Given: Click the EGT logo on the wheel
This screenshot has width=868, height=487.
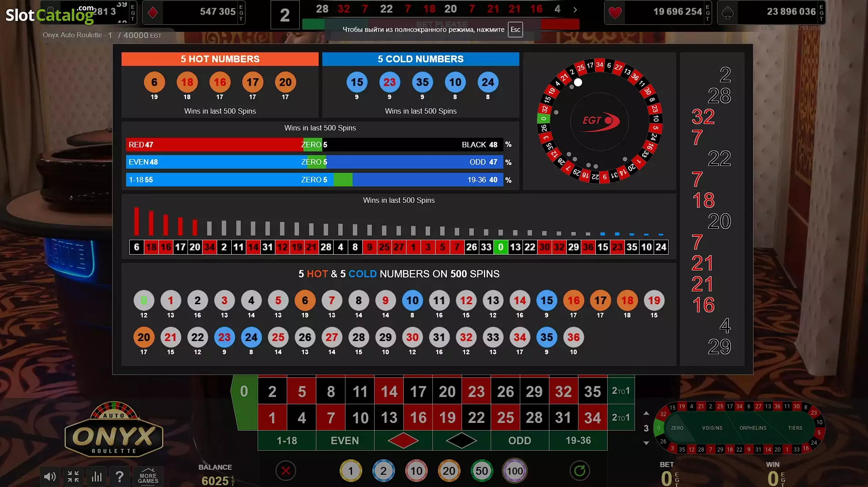Looking at the screenshot, I should pos(600,120).
